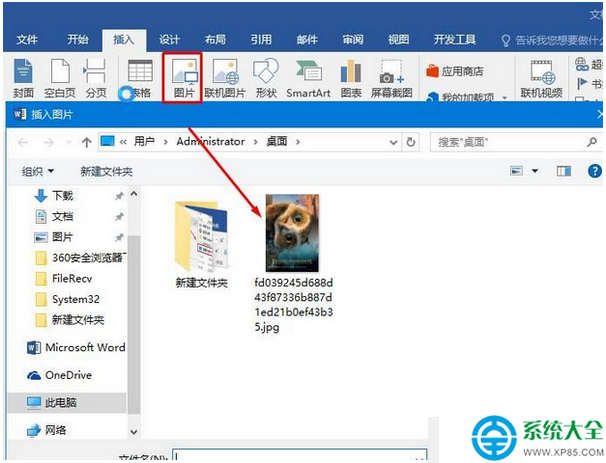
Task: Insert a blank page (空白页)
Action: 60,78
